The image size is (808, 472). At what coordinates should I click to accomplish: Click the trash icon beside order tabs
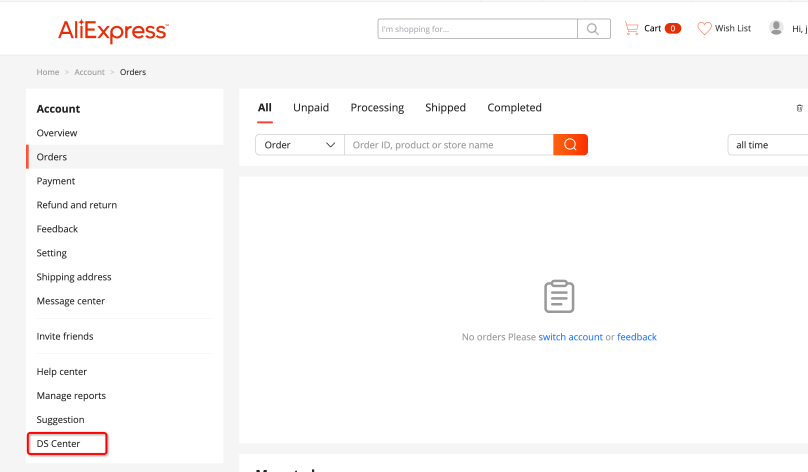[x=799, y=108]
